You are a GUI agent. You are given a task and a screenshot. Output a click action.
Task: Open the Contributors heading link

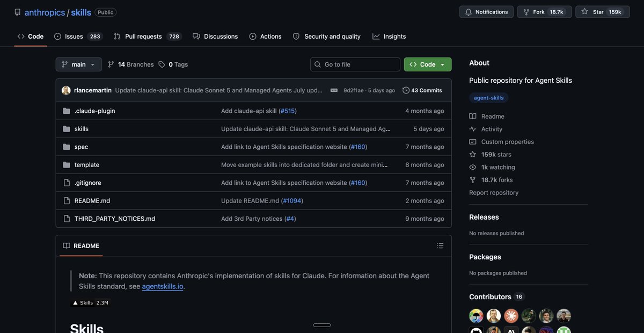(496, 297)
